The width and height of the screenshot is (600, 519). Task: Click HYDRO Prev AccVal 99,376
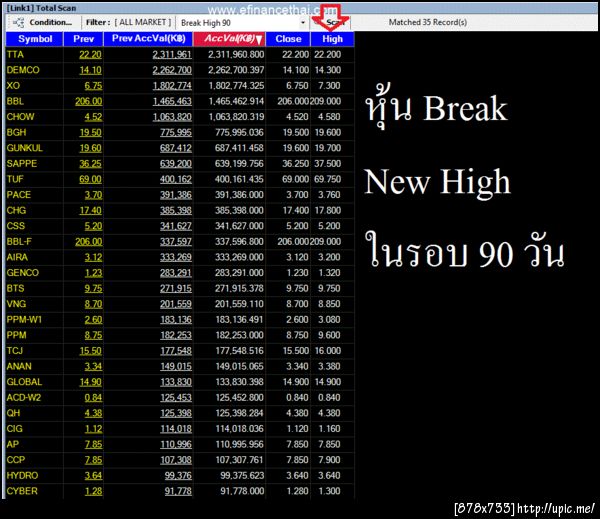(x=178, y=475)
